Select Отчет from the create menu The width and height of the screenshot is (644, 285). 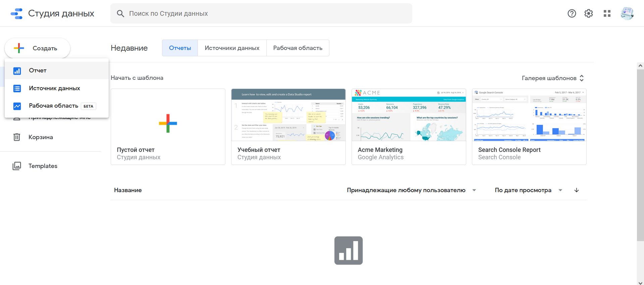click(x=57, y=70)
